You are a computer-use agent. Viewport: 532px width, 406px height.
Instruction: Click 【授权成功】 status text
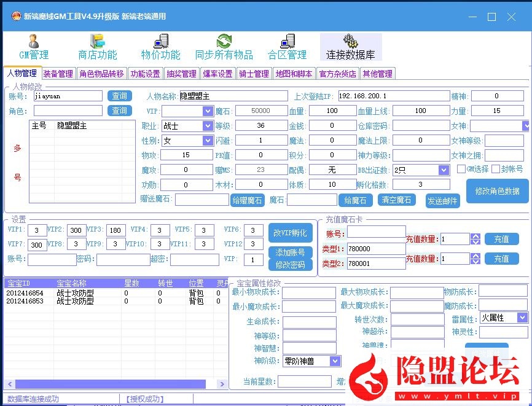(x=145, y=399)
